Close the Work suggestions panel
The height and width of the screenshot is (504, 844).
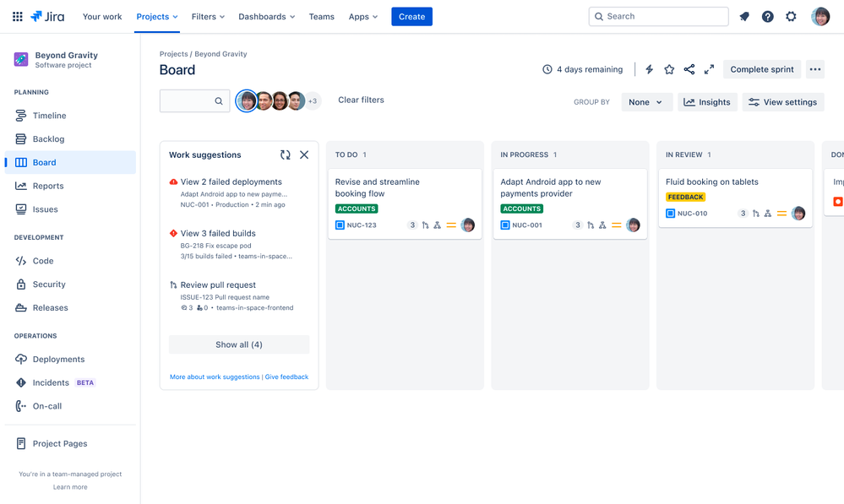(304, 154)
